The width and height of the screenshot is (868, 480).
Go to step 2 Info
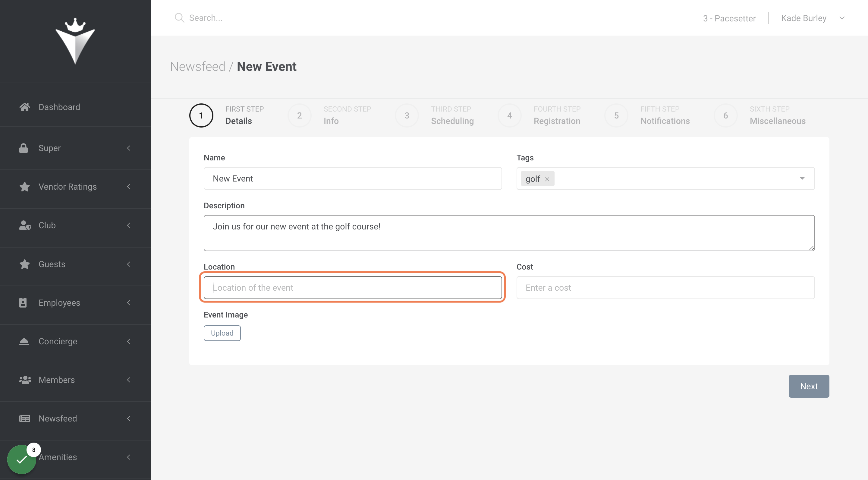tap(329, 115)
